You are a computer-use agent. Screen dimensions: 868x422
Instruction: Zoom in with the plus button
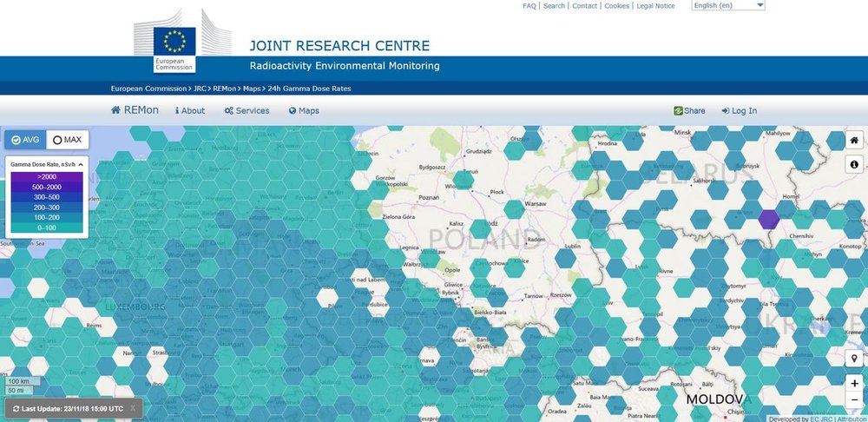click(x=854, y=383)
